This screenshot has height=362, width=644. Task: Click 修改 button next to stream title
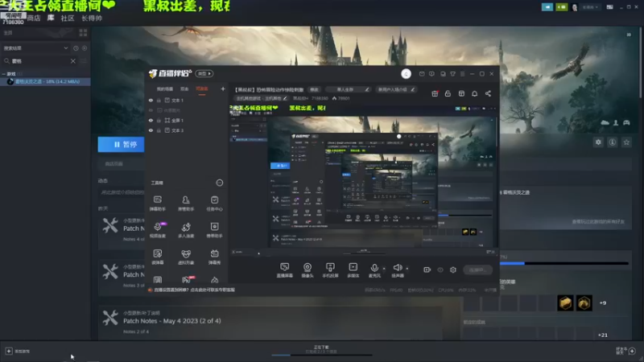[314, 89]
